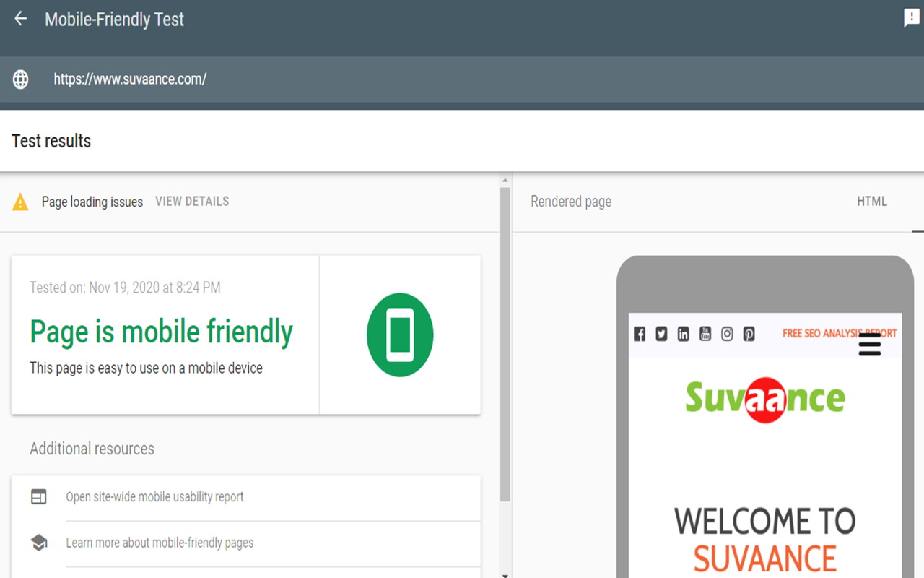Screen dimensions: 924x578
Task: Click the graduation cap learn more icon
Action: tap(39, 543)
